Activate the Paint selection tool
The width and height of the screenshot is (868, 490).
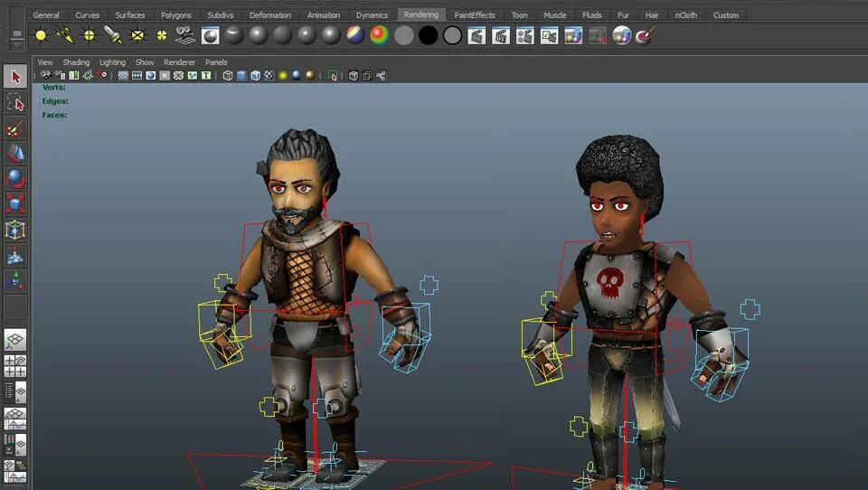pos(15,128)
